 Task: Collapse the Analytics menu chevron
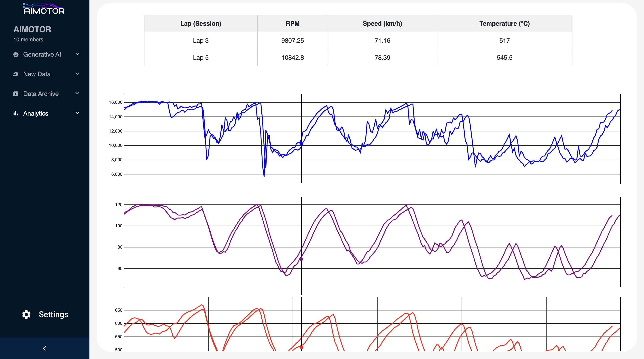click(77, 113)
